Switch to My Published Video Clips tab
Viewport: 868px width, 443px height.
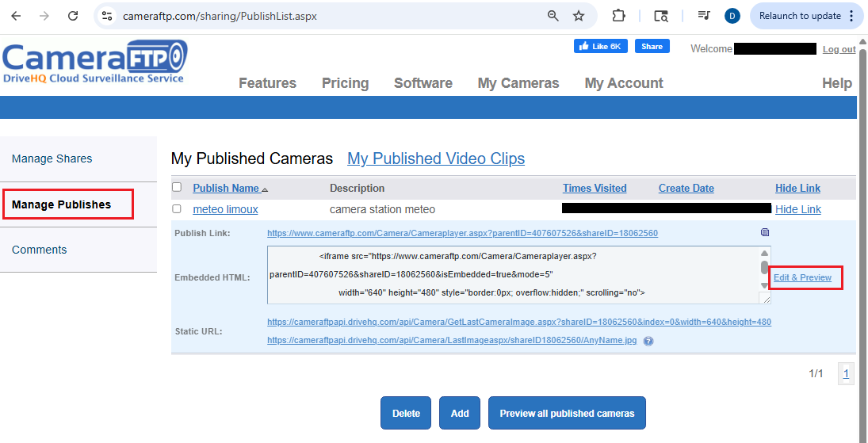click(x=435, y=159)
